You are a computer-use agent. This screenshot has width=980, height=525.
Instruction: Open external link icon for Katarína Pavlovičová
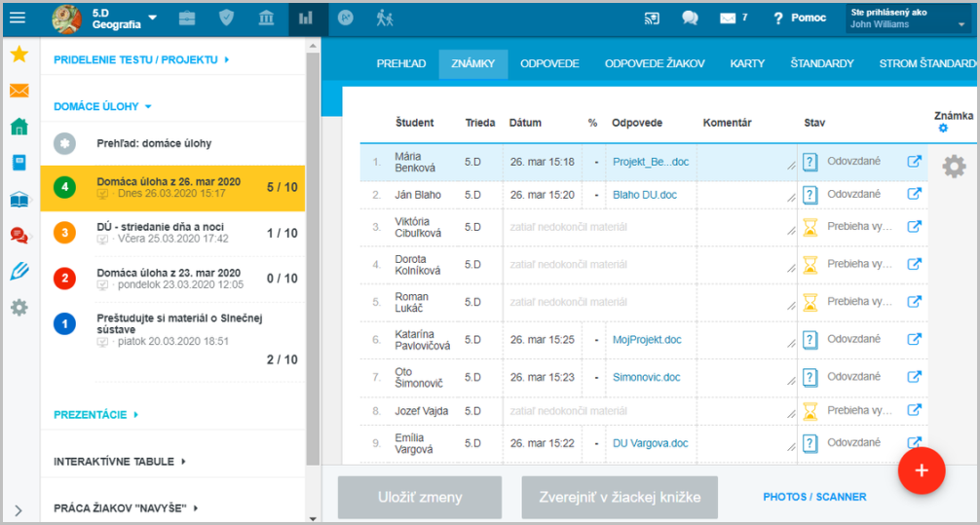[x=914, y=339]
